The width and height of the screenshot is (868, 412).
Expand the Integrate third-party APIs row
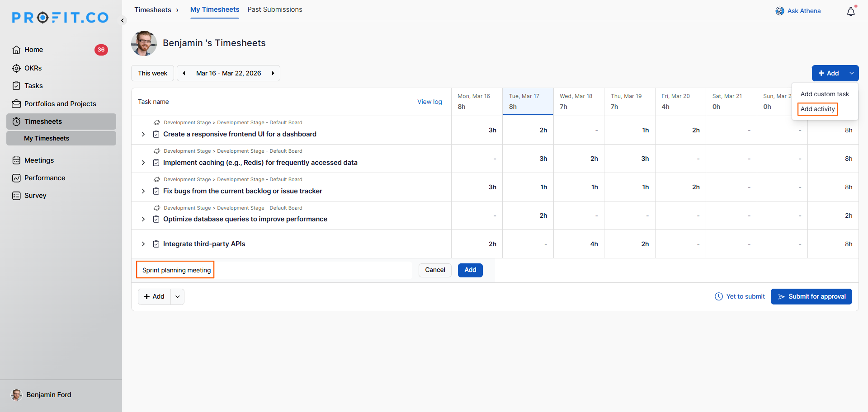[x=143, y=244]
